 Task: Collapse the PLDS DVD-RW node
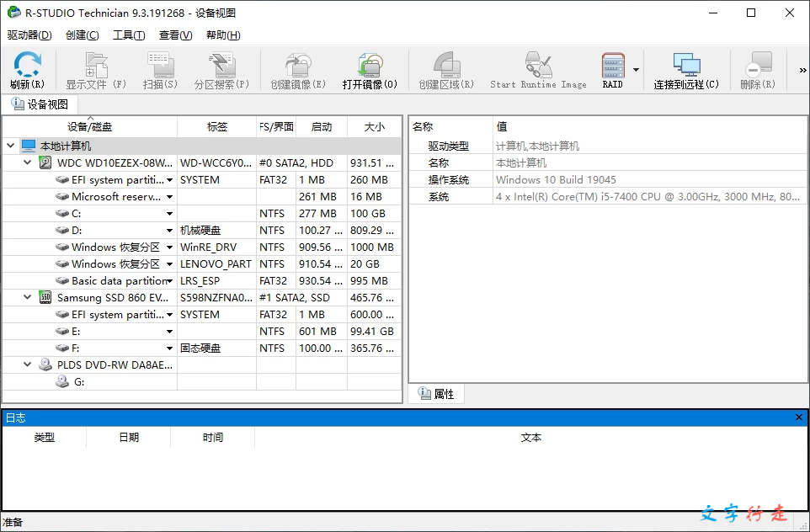(28, 365)
